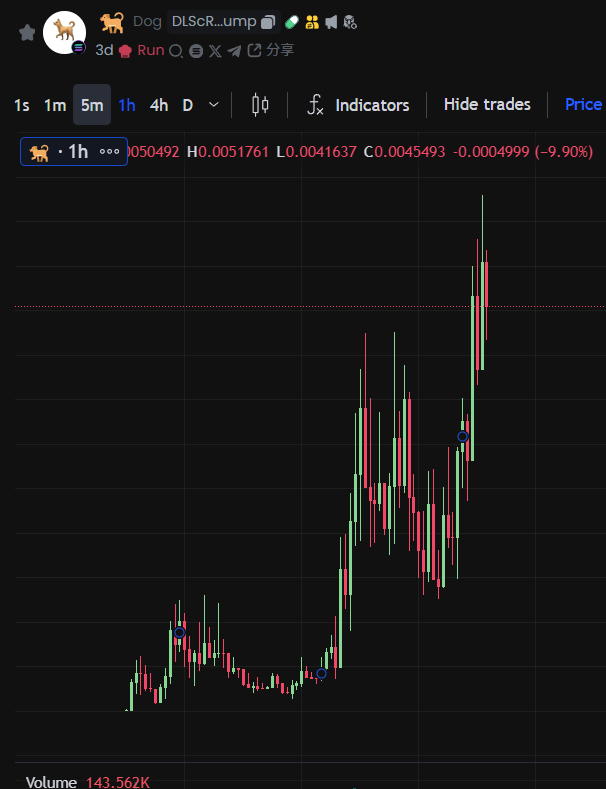Expand the timeframe dropdown chevron
The width and height of the screenshot is (606, 789).
click(214, 105)
